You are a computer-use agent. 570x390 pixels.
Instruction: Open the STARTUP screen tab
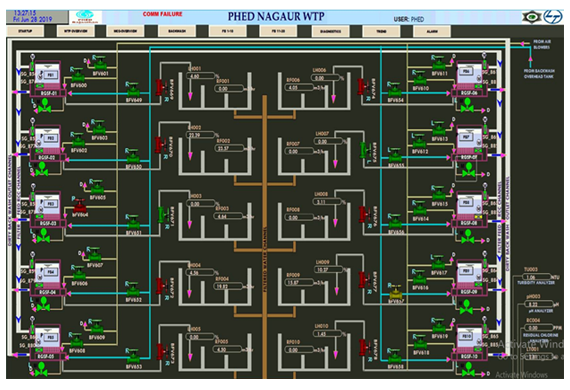tap(25, 31)
